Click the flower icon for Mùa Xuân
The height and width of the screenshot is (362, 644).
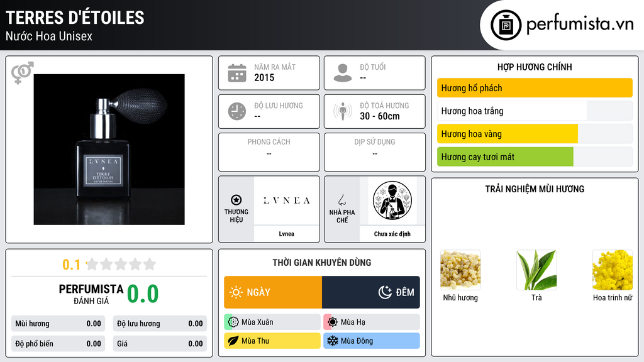233,322
